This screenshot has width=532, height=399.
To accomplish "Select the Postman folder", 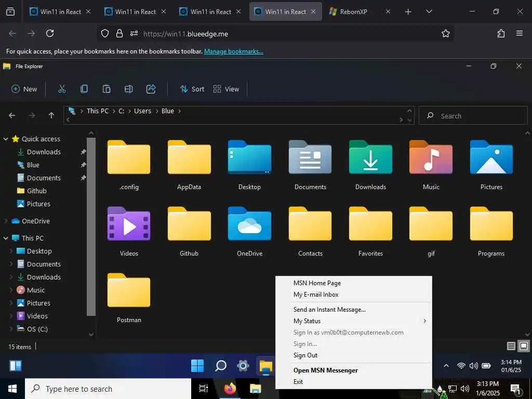I will tap(129, 298).
